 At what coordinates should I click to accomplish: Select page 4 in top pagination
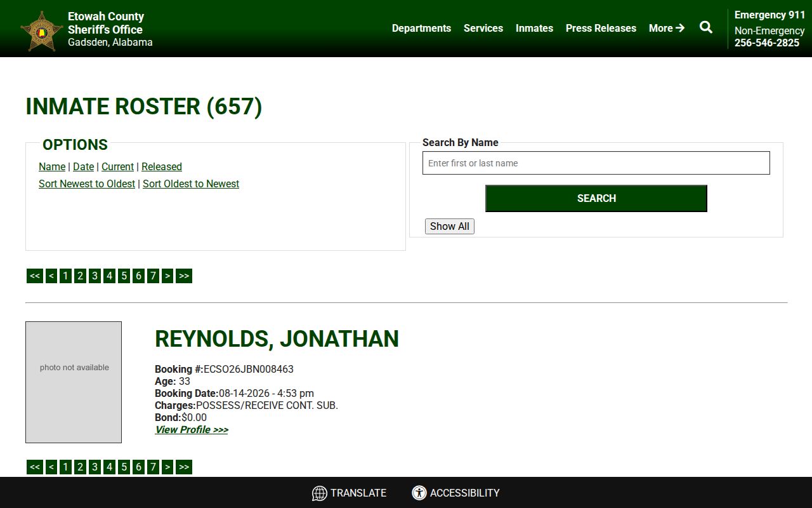109,276
